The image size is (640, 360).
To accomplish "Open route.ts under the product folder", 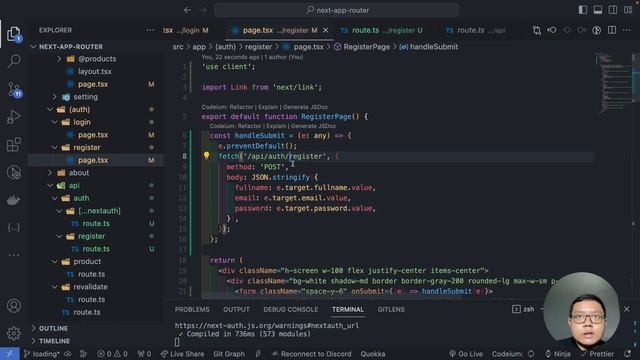I will pyautogui.click(x=91, y=274).
